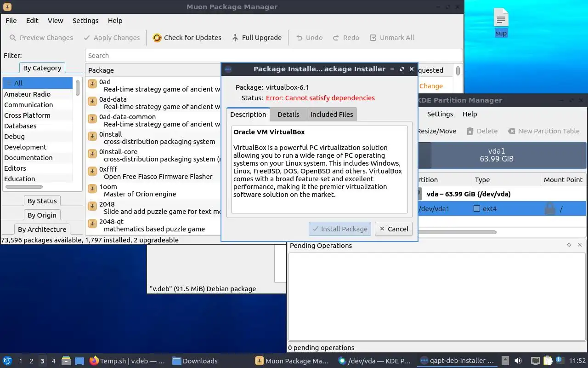Click the lock icon on the /dev/vda1 row
The width and height of the screenshot is (588, 368).
[549, 208]
